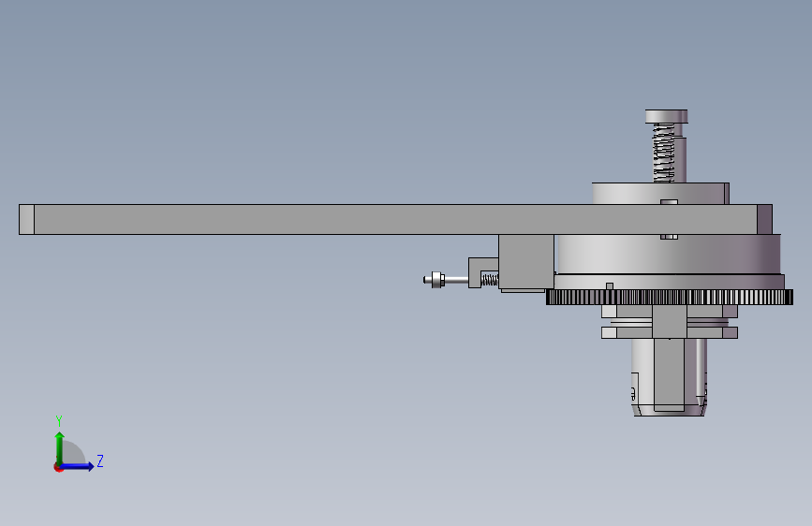This screenshot has height=526, width=812.
Task: Select the small horizontal spring near the bracket
Action: [490, 280]
